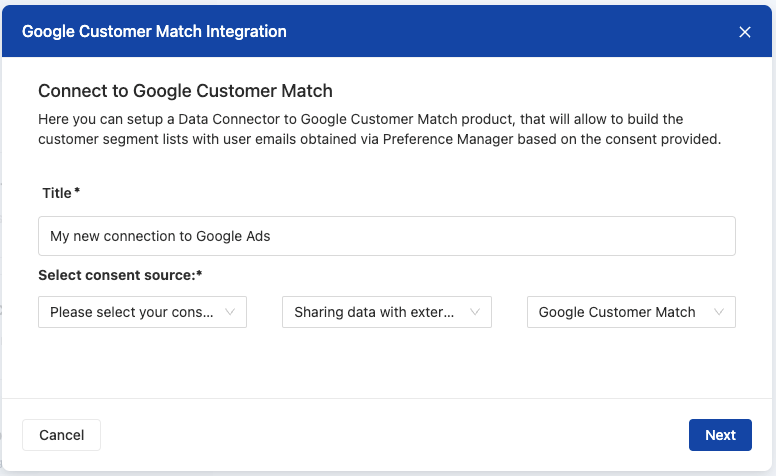Click the 'Title' field label
776x476 pixels.
coord(57,191)
